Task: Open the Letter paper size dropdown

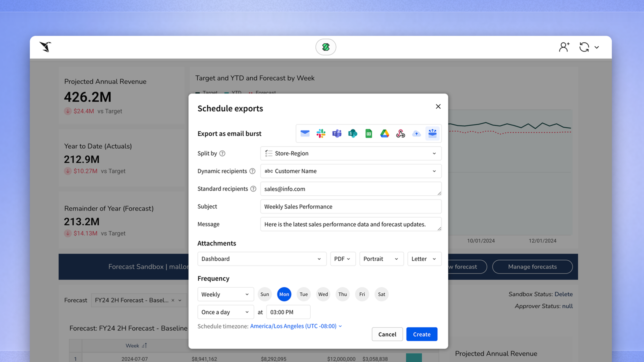Action: [424, 259]
